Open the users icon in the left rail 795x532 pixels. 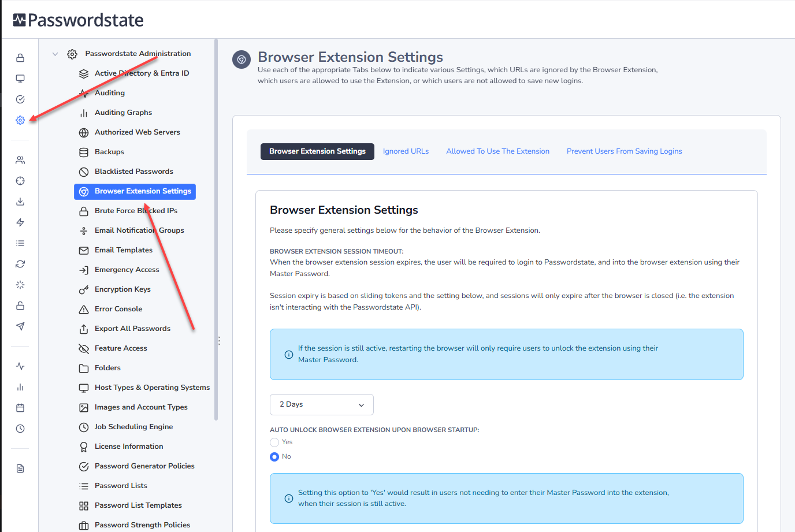[20, 160]
